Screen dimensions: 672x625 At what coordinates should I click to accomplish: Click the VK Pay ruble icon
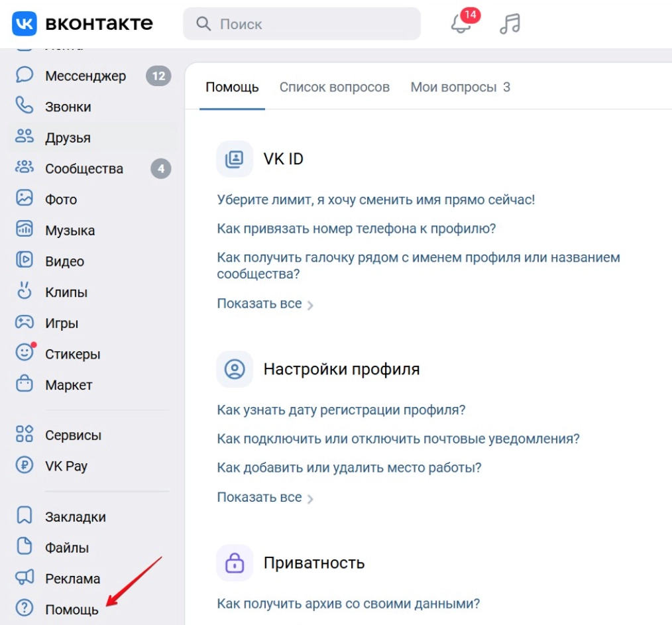click(x=25, y=465)
